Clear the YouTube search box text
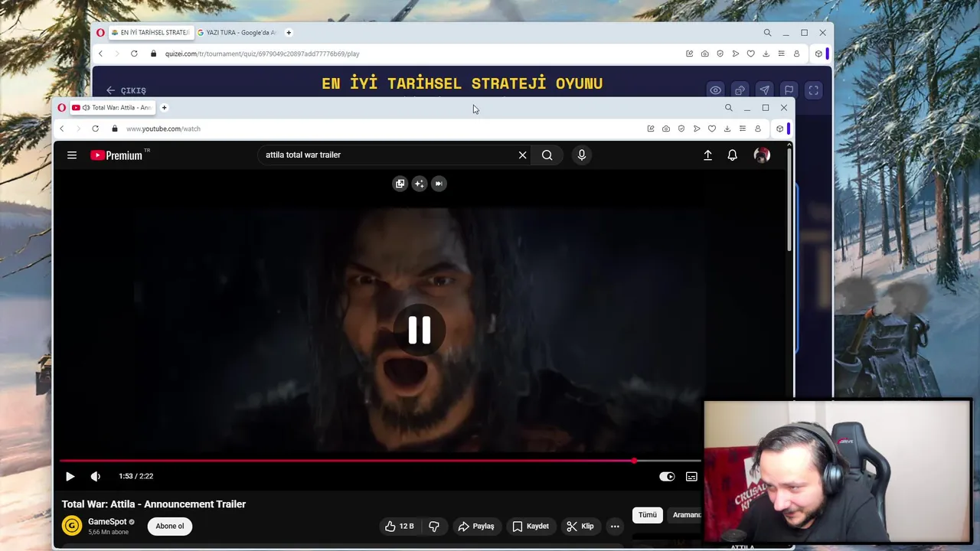The width and height of the screenshot is (980, 551). tap(522, 155)
